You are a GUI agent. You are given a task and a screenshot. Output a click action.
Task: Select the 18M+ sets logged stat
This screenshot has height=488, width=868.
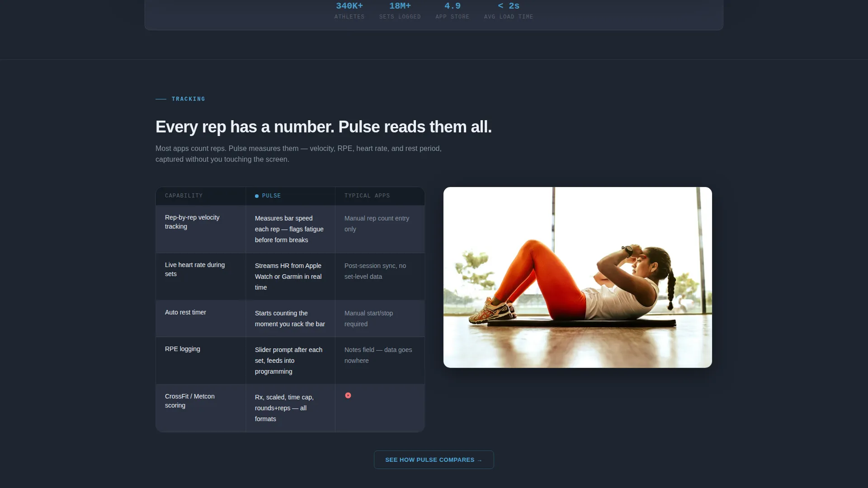(x=400, y=11)
